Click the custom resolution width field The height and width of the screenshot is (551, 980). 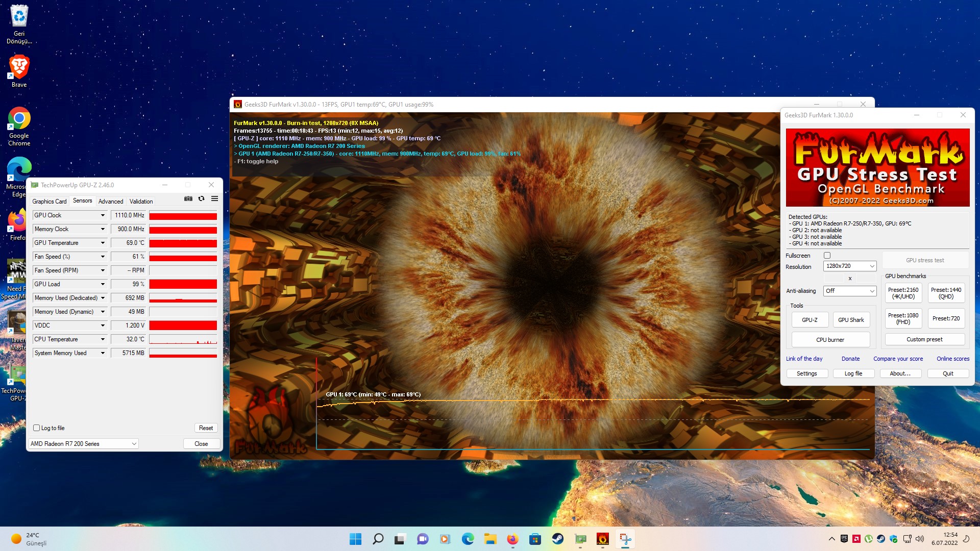[834, 279]
